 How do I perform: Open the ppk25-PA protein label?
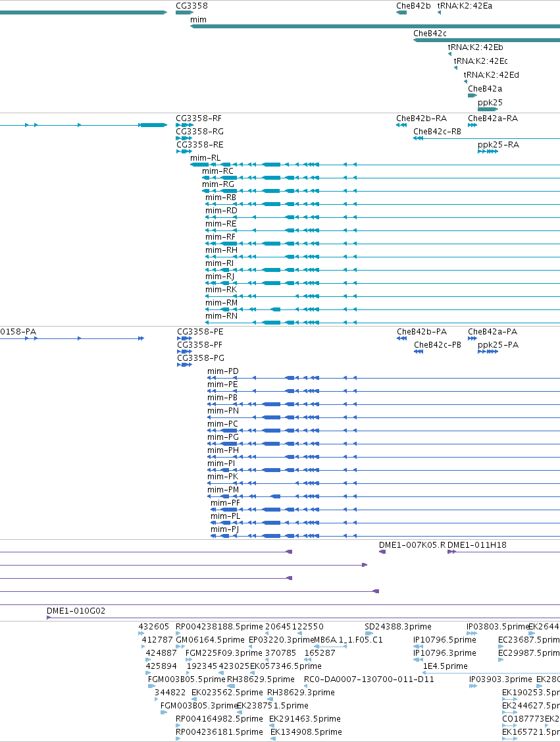[x=498, y=345]
